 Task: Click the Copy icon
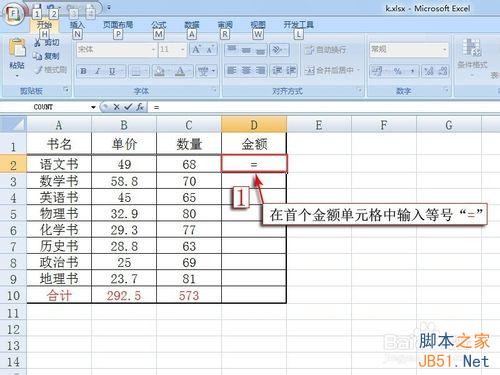point(37,56)
